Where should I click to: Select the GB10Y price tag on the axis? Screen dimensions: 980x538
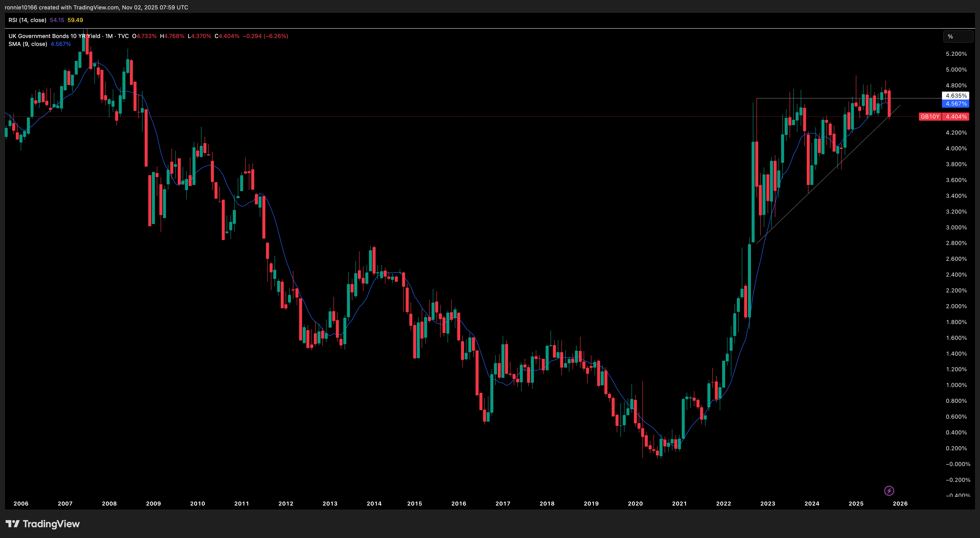pyautogui.click(x=931, y=117)
